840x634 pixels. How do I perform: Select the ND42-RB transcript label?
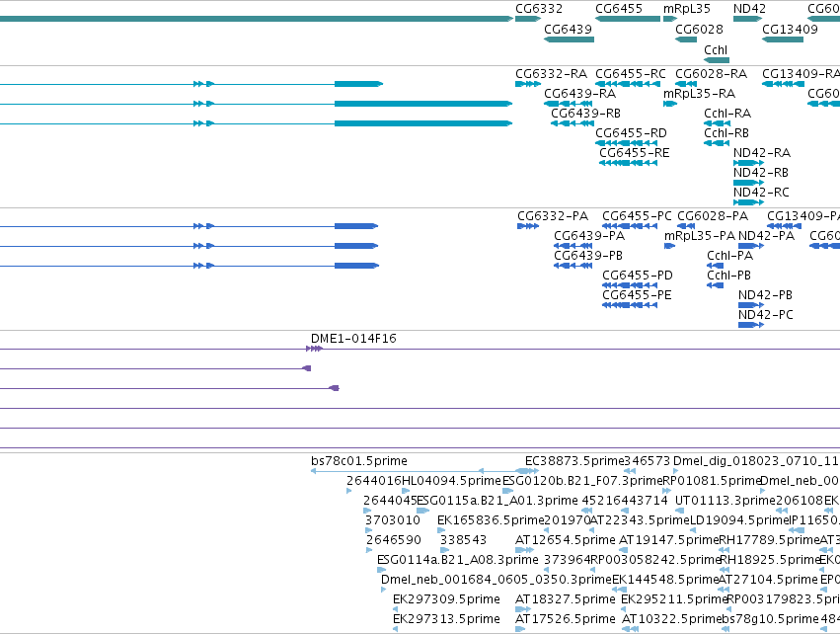pyautogui.click(x=761, y=173)
